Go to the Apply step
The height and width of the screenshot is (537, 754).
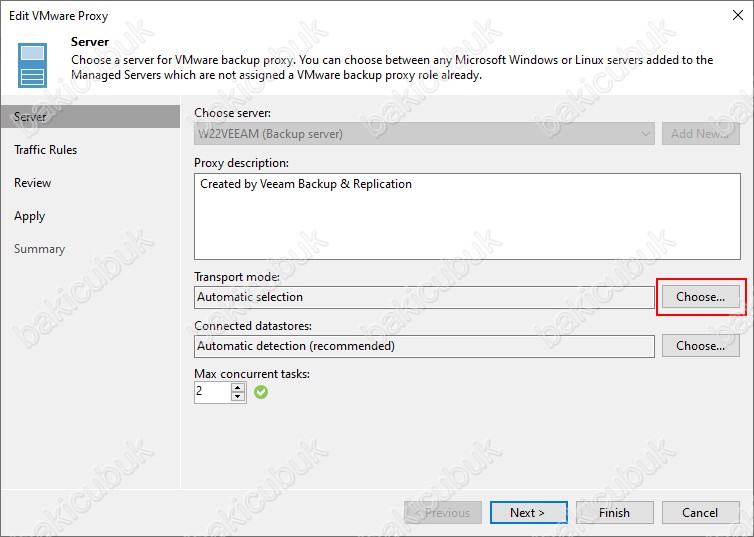click(29, 216)
